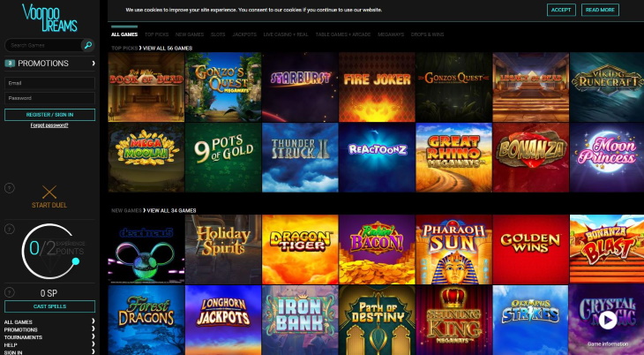Open the Live Casino + Real tab

(286, 34)
